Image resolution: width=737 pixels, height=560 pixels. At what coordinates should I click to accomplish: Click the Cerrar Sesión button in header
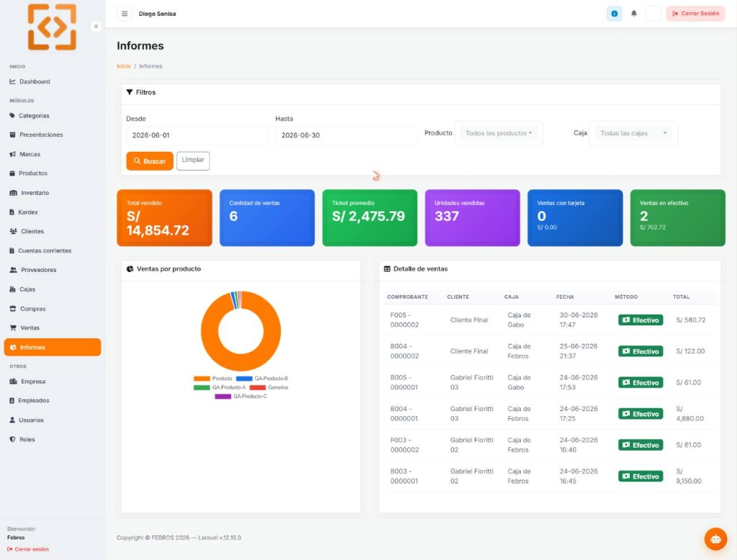click(695, 14)
